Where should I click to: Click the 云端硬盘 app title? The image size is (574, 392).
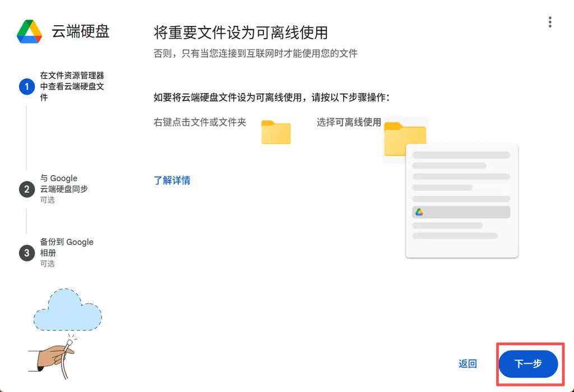(80, 31)
